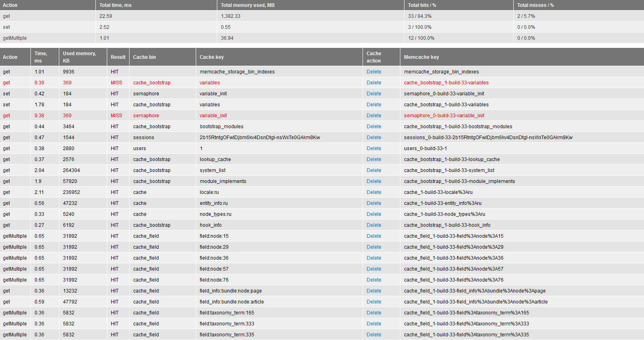This screenshot has width=644, height=340.
Task: Select the 2 / 5.7% misses value
Action: [526, 16]
